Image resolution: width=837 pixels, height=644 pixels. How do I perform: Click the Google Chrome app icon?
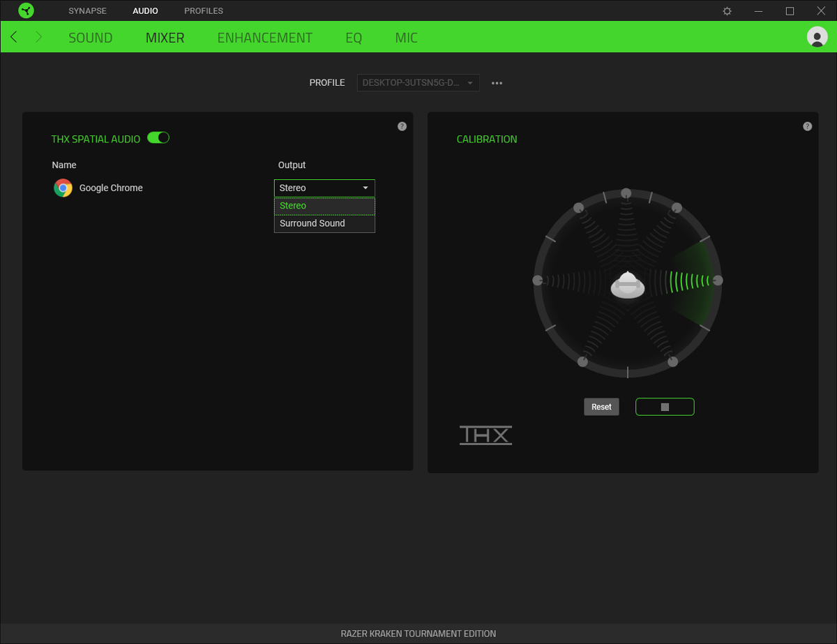point(63,188)
